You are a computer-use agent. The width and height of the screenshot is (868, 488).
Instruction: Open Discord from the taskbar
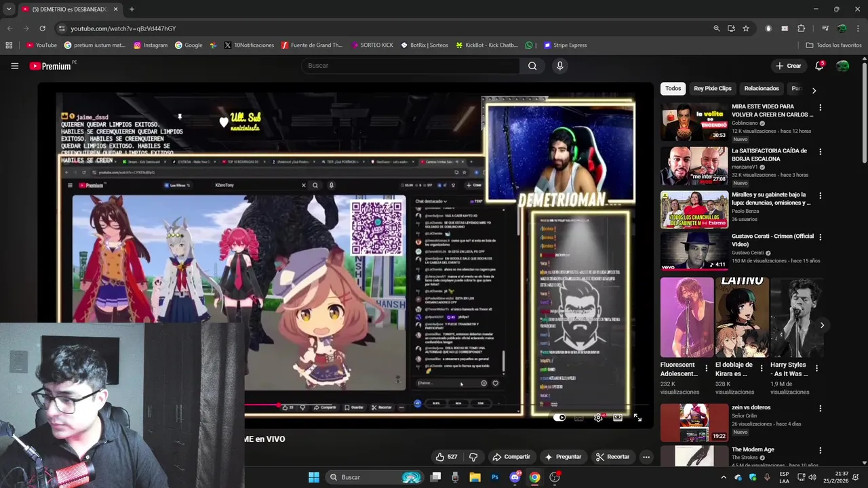pos(515,477)
